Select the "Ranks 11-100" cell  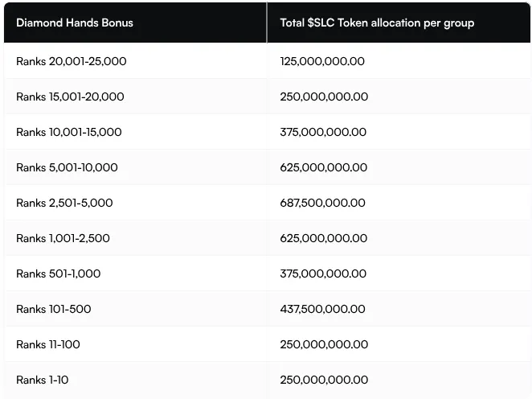point(48,344)
